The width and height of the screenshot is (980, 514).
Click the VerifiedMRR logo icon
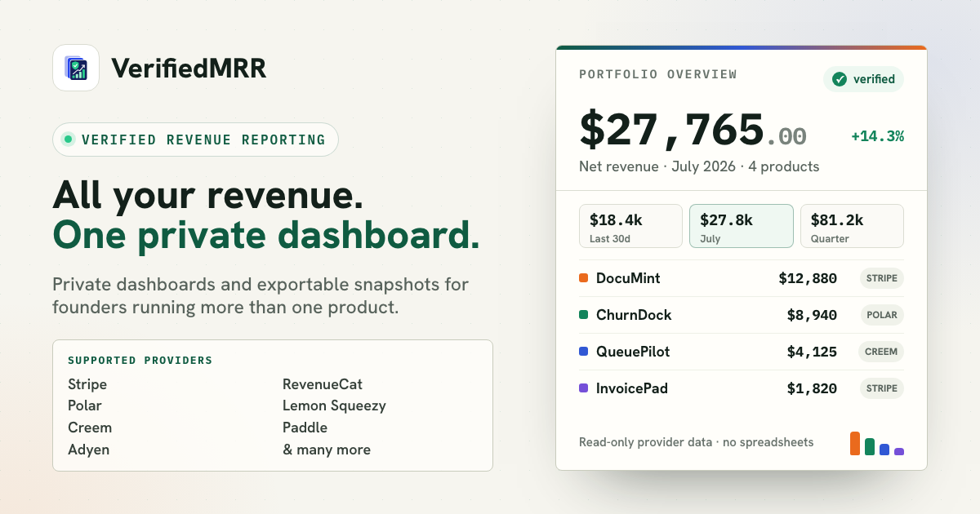[x=76, y=68]
